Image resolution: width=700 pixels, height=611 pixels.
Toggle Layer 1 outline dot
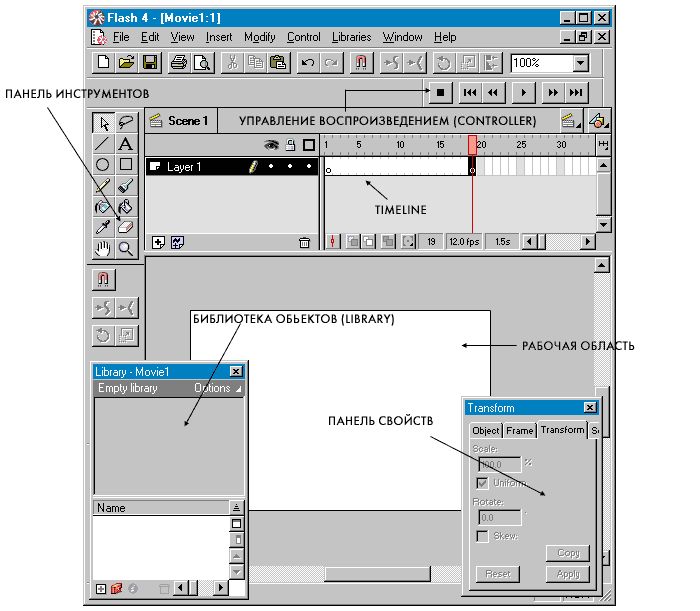[309, 166]
